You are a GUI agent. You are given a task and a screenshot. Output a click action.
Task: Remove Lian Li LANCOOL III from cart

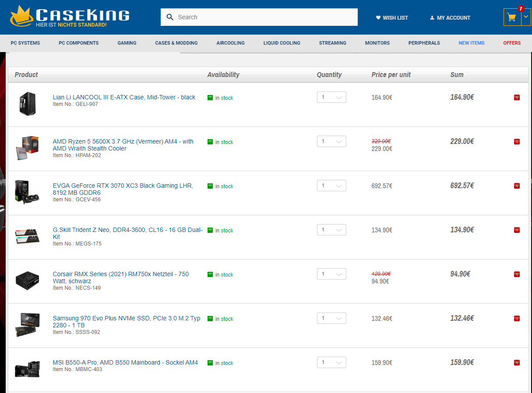click(x=517, y=97)
